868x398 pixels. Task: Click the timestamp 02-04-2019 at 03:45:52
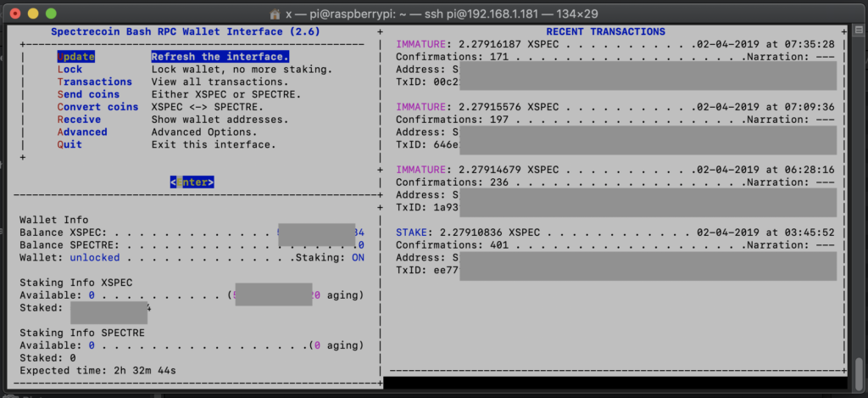pos(765,233)
